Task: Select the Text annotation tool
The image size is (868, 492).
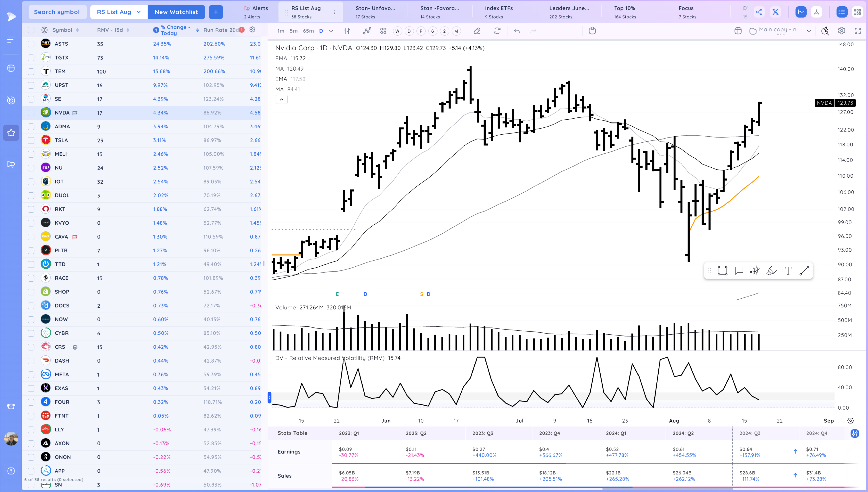Action: pos(788,270)
